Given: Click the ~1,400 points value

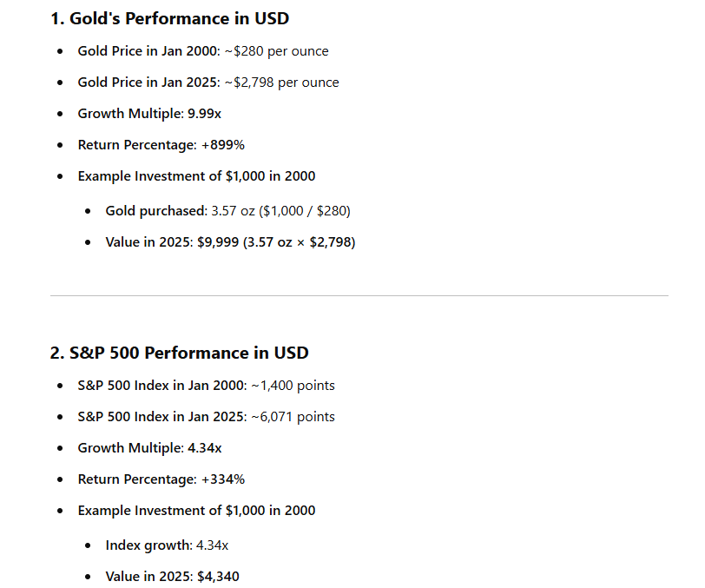Looking at the screenshot, I should click(293, 386).
